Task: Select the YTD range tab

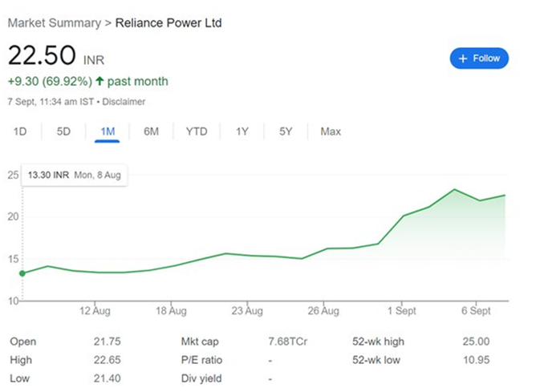Action: (x=197, y=131)
